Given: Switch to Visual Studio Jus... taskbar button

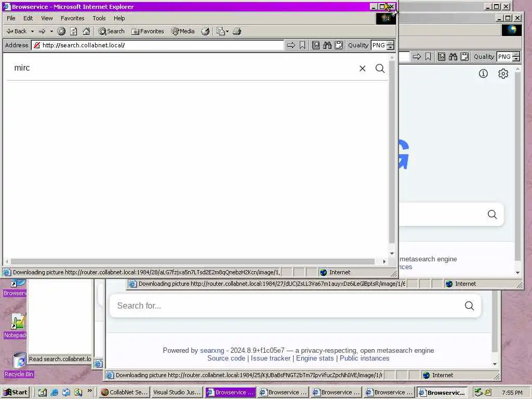Looking at the screenshot, I should click(177, 392).
